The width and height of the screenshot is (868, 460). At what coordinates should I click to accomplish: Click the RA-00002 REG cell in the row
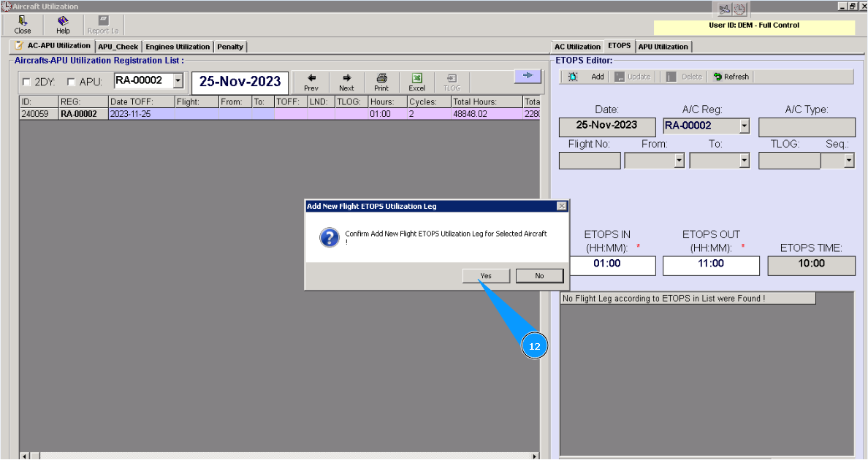click(x=83, y=114)
